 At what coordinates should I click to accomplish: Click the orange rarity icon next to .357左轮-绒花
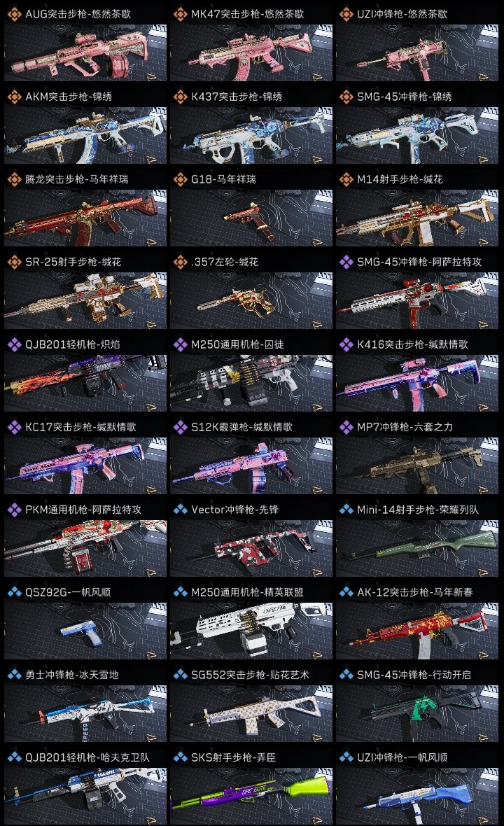tap(180, 262)
